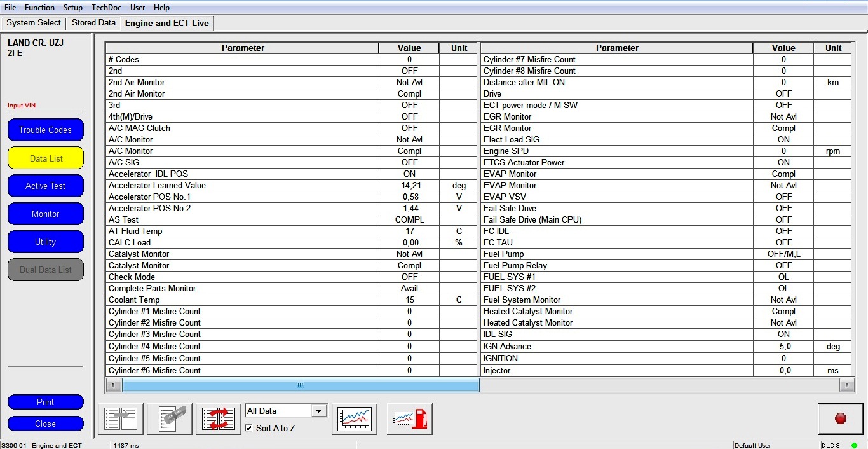Screen dimensions: 868x449
Task: Click the Print button
Action: pyautogui.click(x=46, y=402)
